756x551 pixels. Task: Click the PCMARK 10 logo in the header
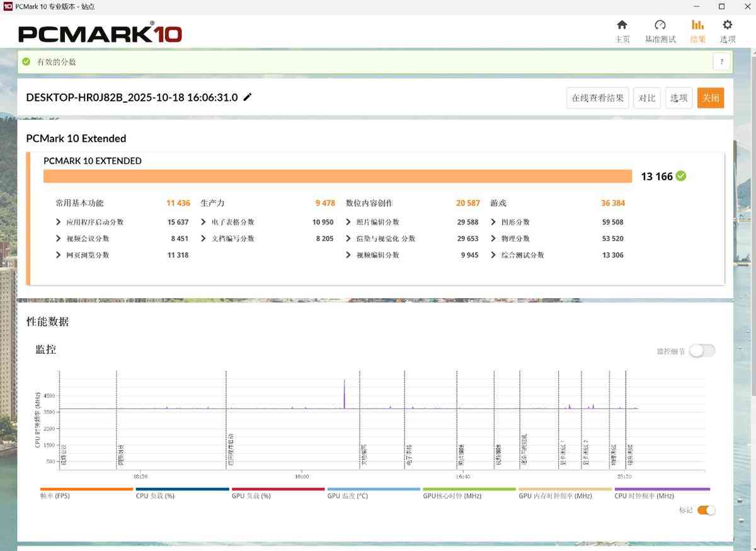point(101,35)
